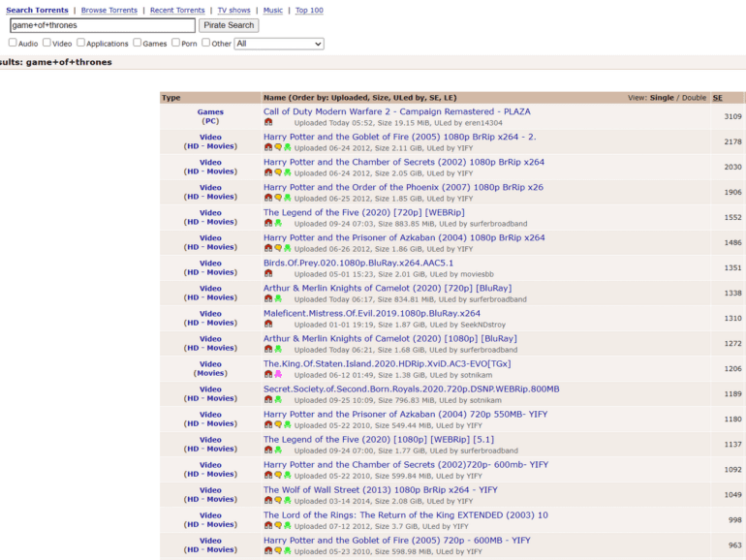The width and height of the screenshot is (746, 560).
Task: Tick the Other checkbox
Action: pyautogui.click(x=206, y=43)
